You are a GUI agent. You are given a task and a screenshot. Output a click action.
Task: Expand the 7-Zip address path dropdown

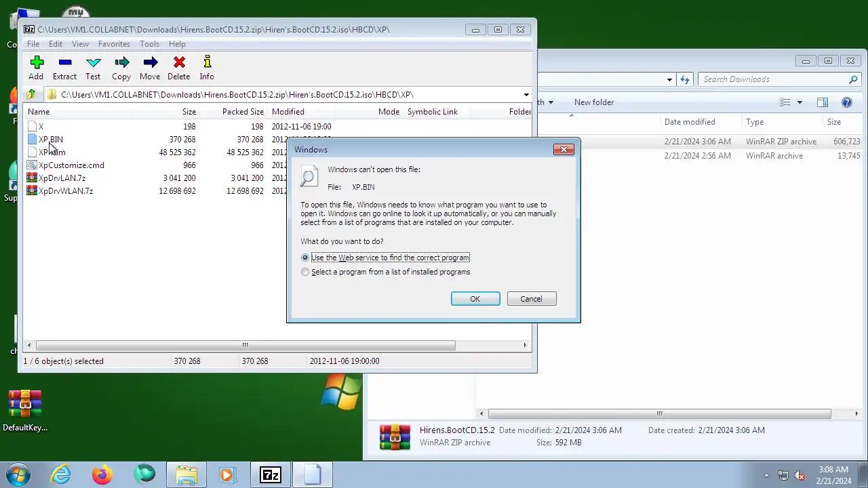pyautogui.click(x=526, y=95)
